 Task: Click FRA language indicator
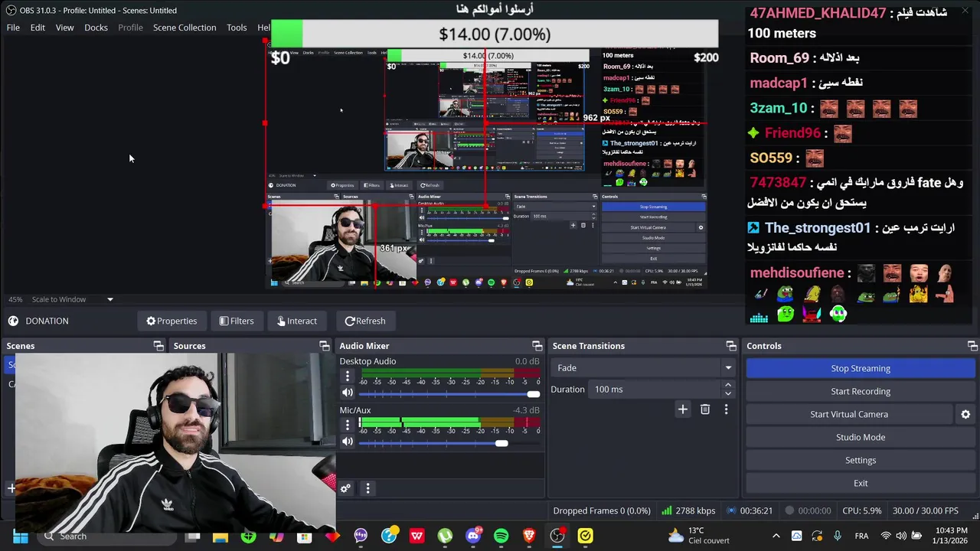coord(861,536)
